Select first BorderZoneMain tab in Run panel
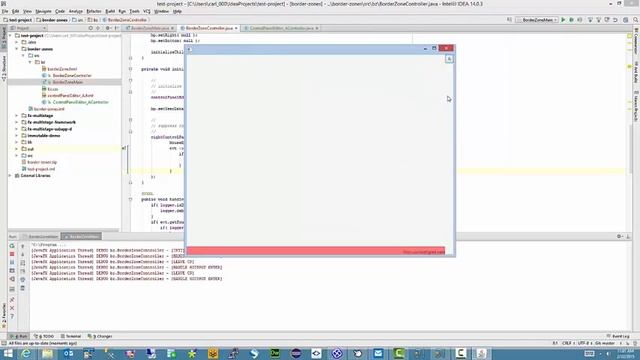 [40, 236]
